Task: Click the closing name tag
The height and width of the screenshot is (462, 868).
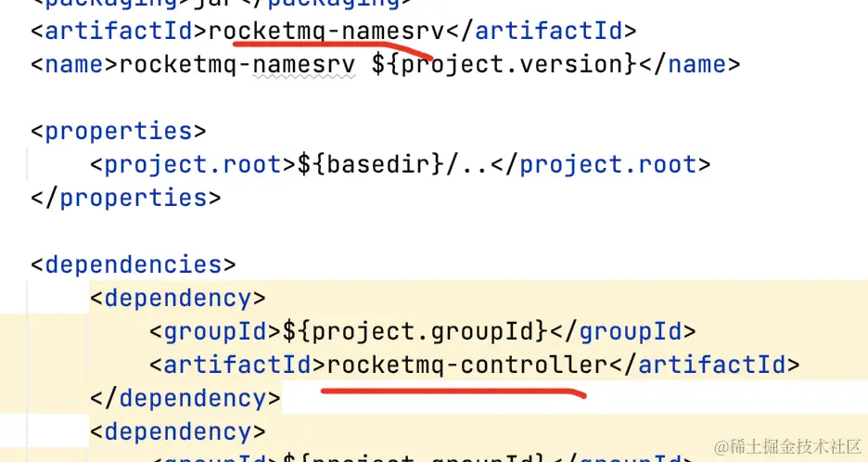Action: pos(689,64)
